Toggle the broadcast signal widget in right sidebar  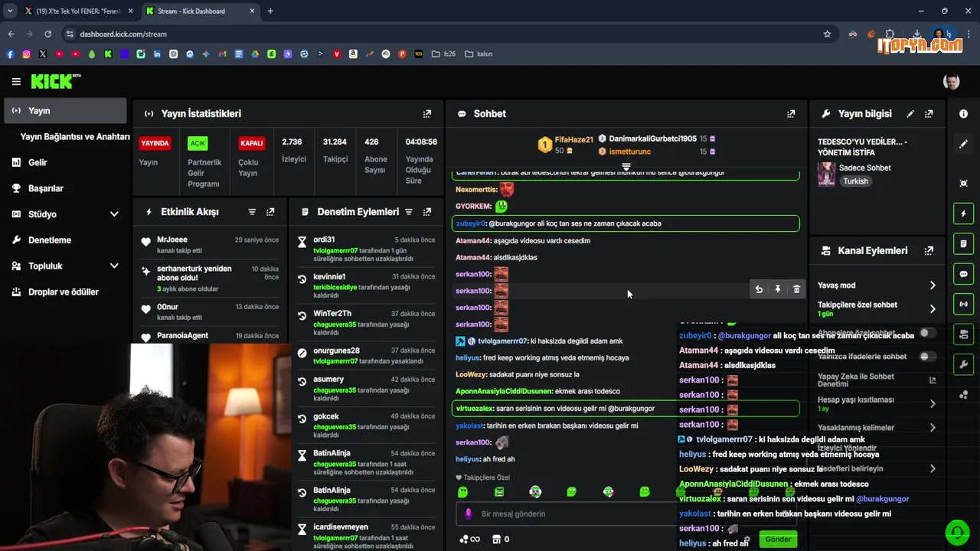click(x=963, y=304)
